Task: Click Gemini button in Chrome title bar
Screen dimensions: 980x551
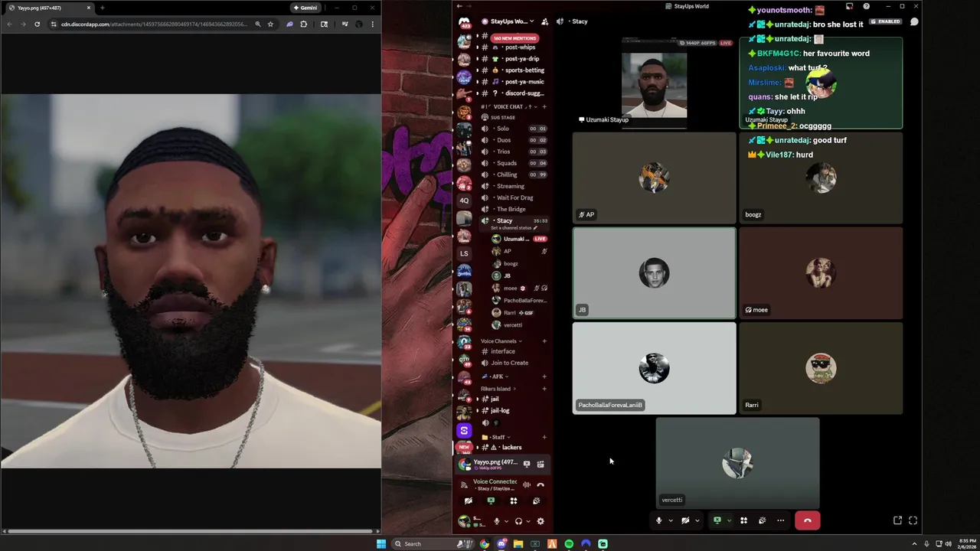Action: point(305,8)
